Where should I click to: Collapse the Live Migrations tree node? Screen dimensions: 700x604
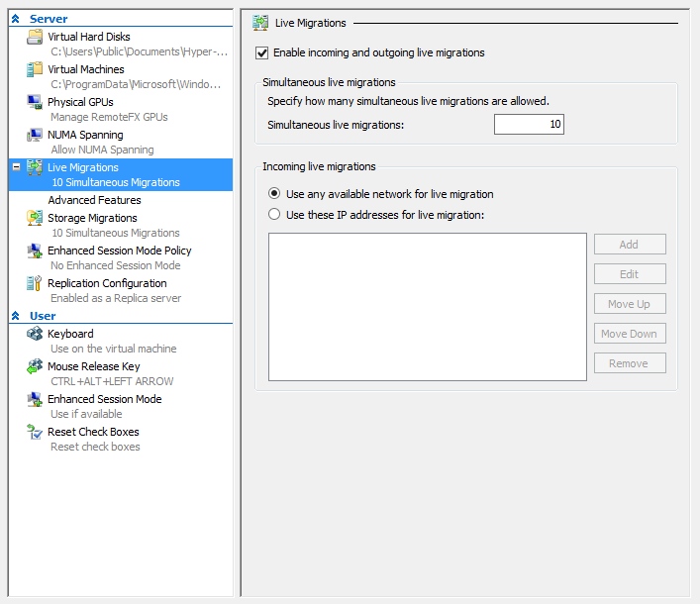tap(16, 168)
